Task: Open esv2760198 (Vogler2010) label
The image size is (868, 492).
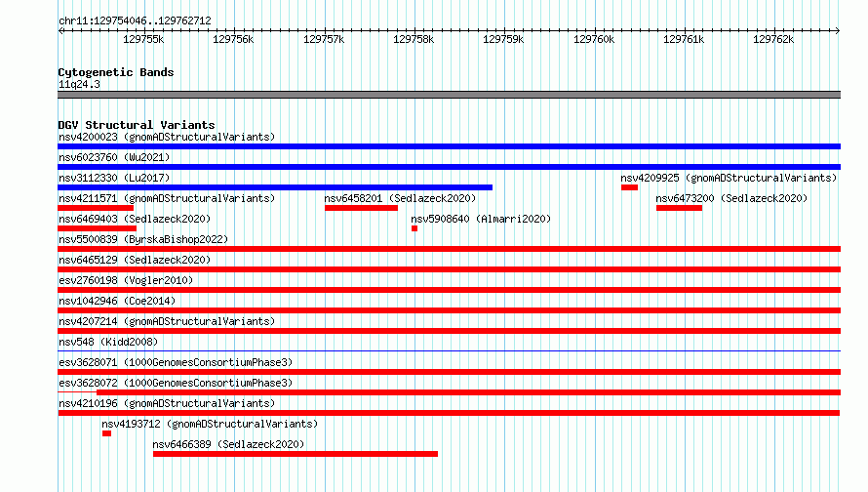Action: (126, 280)
